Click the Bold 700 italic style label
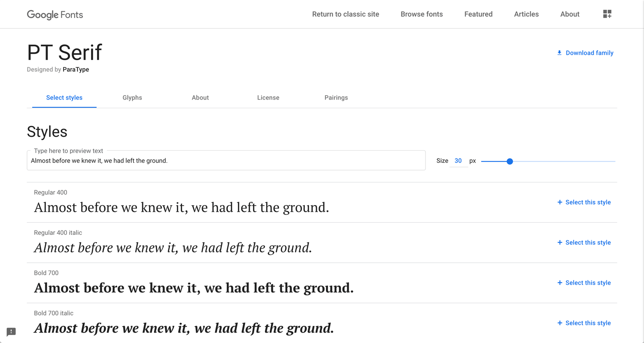 [x=54, y=313]
